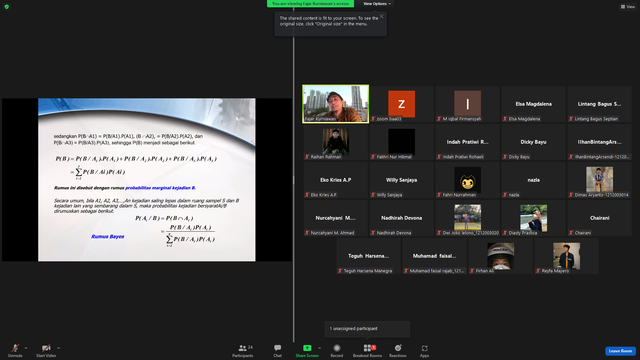
Task: Select Lintang Bagus Septian's tile
Action: click(600, 104)
